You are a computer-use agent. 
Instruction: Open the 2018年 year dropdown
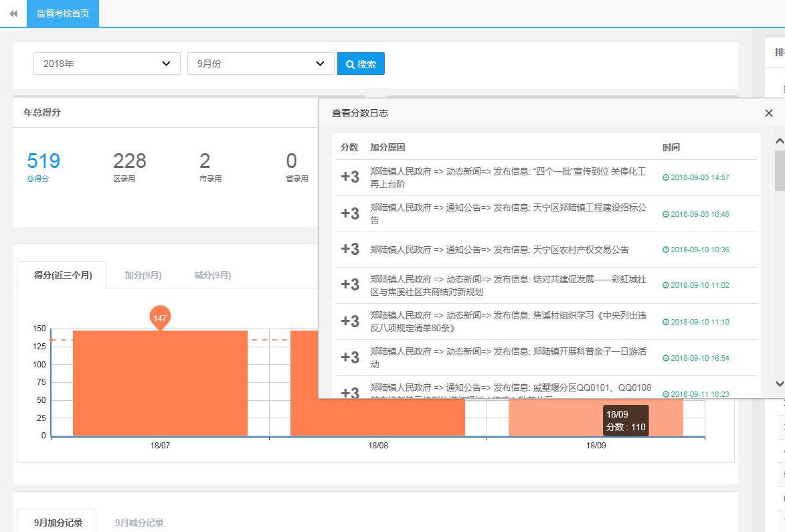pos(106,64)
